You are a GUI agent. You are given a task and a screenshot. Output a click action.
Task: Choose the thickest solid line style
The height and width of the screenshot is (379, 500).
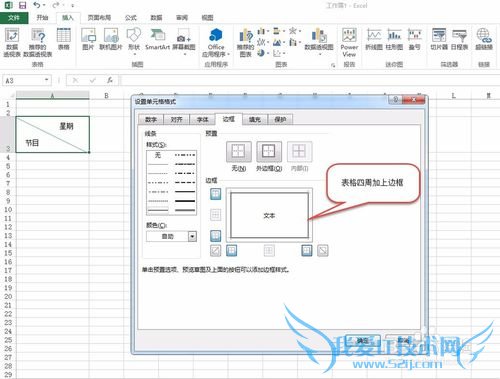tap(185, 201)
